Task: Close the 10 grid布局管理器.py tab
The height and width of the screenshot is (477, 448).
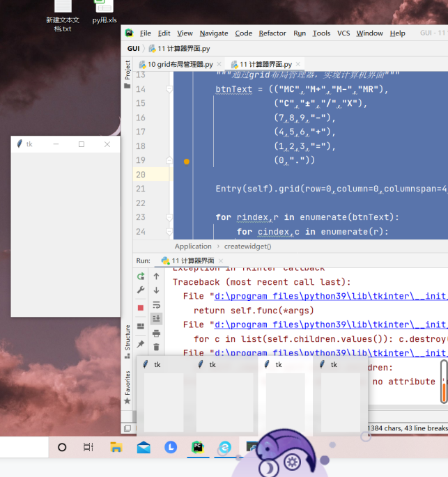Action: click(219, 64)
